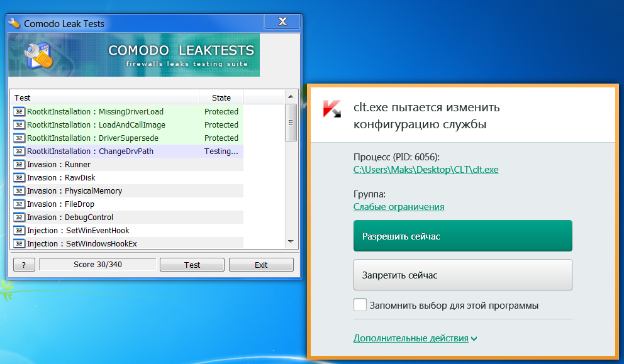This screenshot has width=624, height=364.
Task: Expand 'Дополнительные действия' options
Action: 415,338
